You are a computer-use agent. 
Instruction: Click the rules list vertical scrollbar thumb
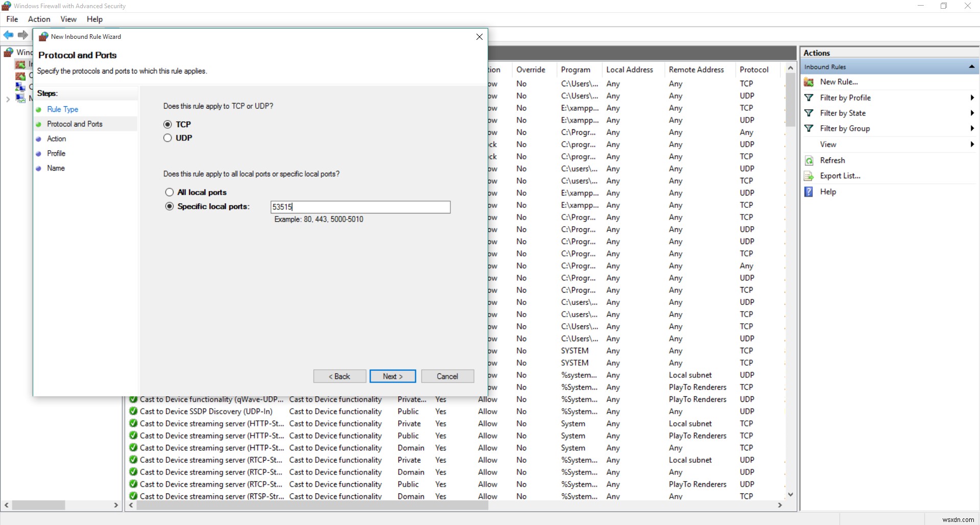(791, 99)
